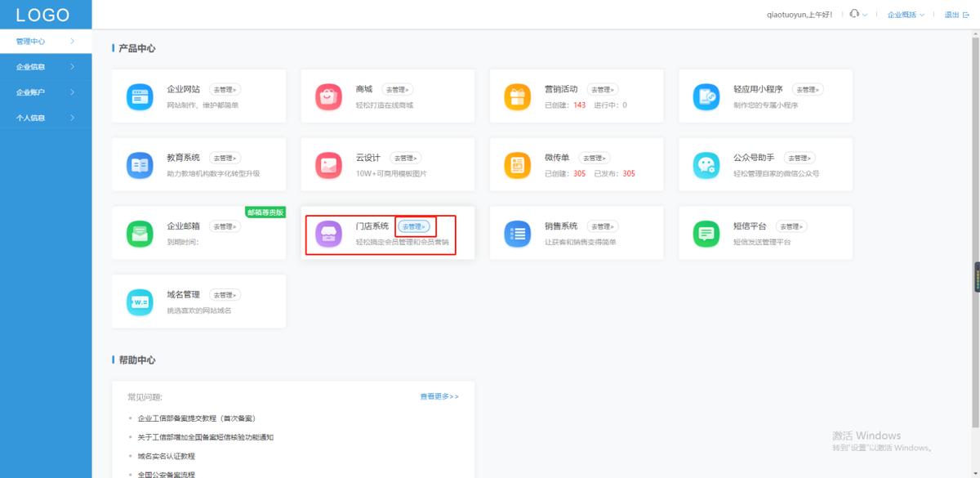Open the 公众号助手 WeChat icon
The width and height of the screenshot is (980, 478).
coord(706,164)
